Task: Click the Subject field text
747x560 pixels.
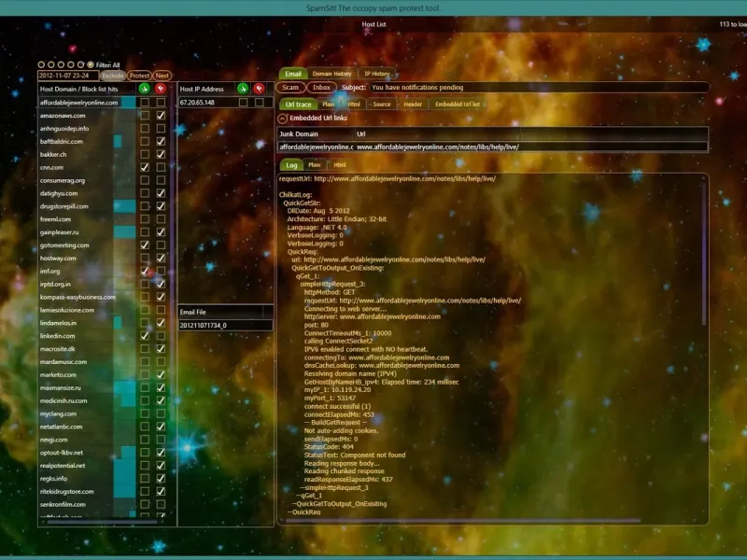Action: point(539,88)
